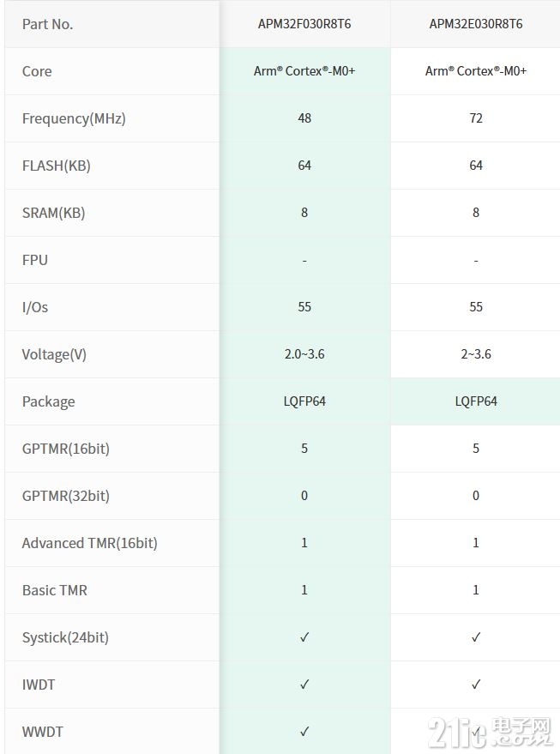Click the Arm Cortex-M0+ core cell for APM32F030R8T6
560x754 pixels.
click(304, 71)
